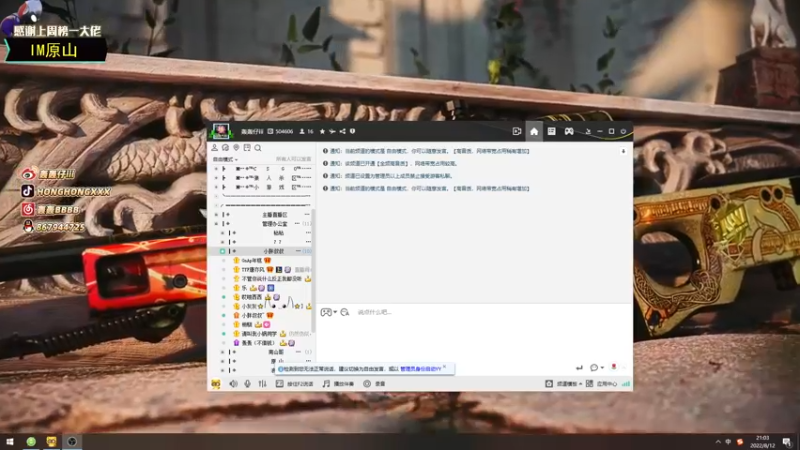Open the channel template dropdown
This screenshot has height=450, width=800.
tap(563, 384)
